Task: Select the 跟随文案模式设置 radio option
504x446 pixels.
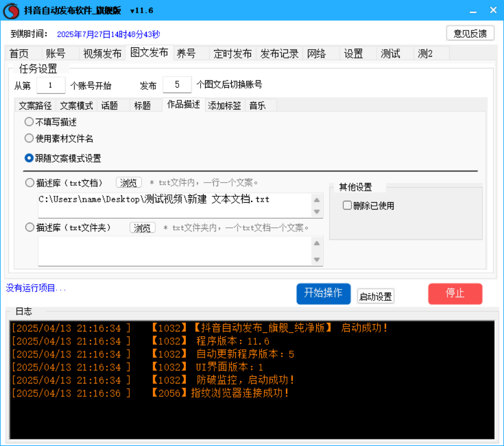Action: click(63, 158)
